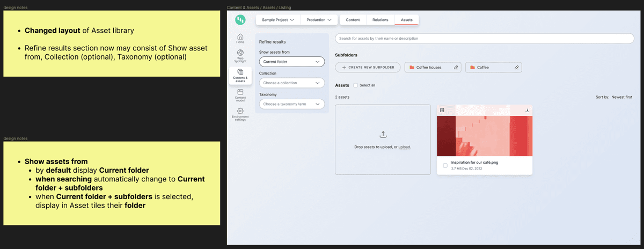
Task: Open Web Spotlight in the sidebar
Action: (240, 55)
